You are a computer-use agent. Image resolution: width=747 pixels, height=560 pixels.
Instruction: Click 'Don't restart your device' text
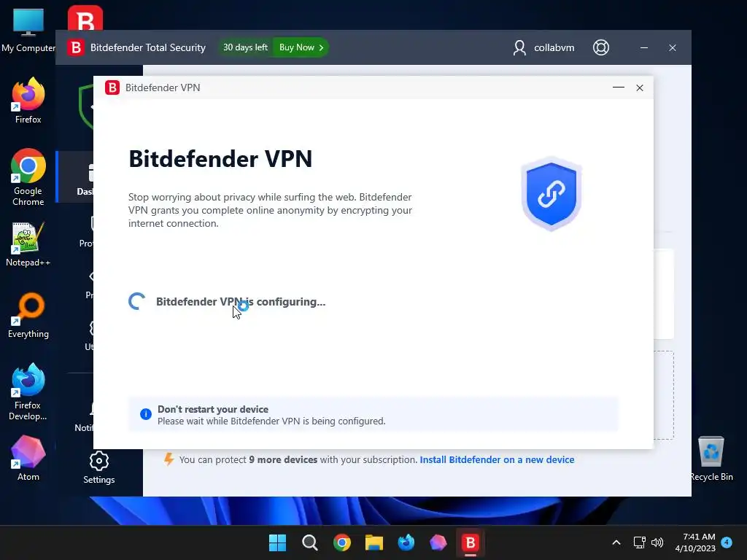[x=213, y=409]
